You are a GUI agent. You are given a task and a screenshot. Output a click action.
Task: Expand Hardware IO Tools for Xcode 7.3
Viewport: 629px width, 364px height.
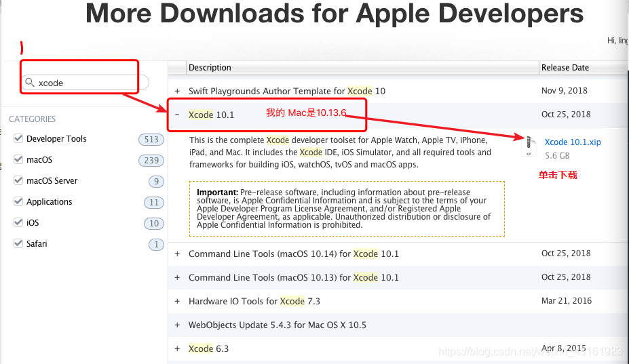(x=177, y=301)
